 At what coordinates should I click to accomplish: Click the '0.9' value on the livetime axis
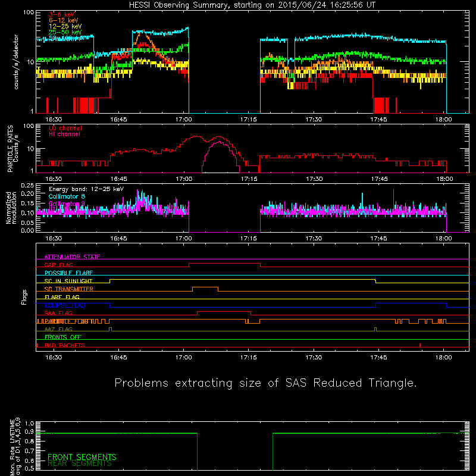click(x=29, y=432)
